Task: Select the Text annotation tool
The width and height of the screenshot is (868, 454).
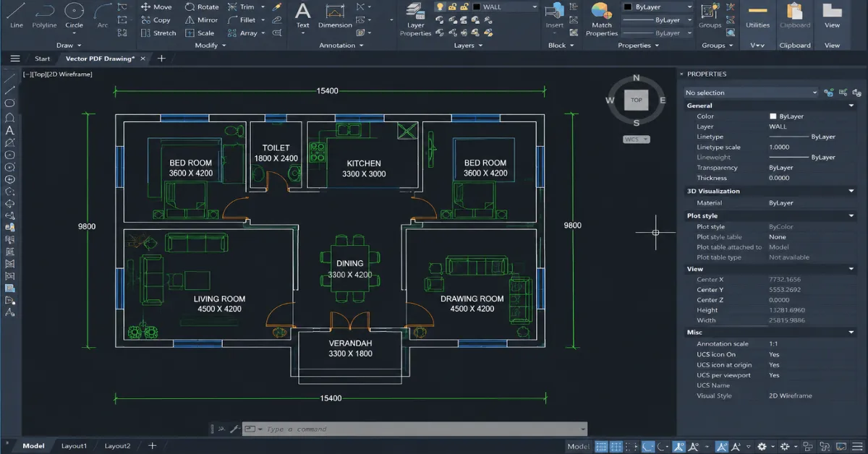Action: [x=303, y=15]
